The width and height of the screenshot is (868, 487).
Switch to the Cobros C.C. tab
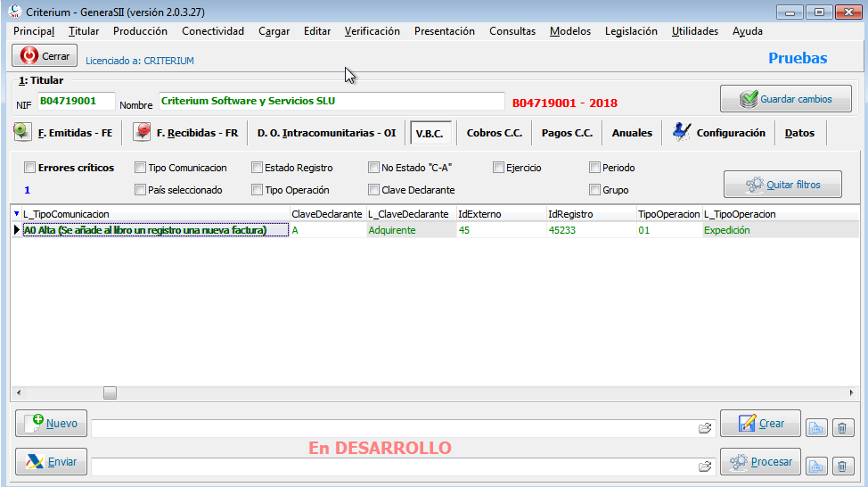point(495,133)
